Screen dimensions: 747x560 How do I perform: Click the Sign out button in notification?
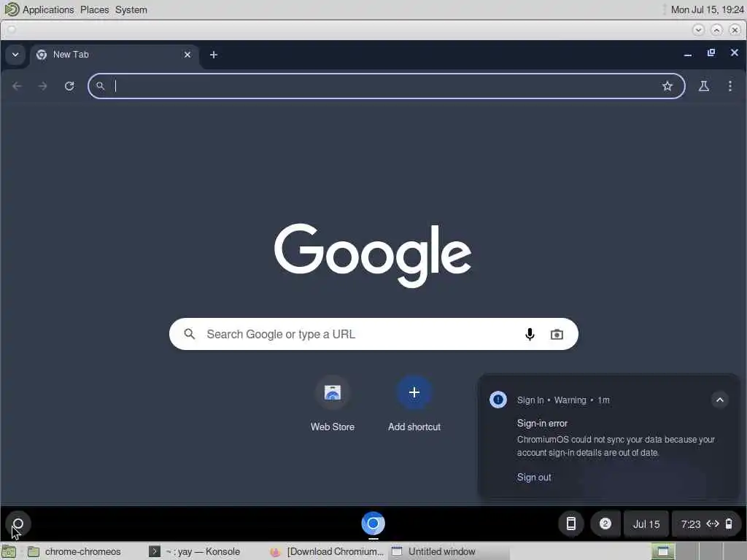tap(534, 477)
